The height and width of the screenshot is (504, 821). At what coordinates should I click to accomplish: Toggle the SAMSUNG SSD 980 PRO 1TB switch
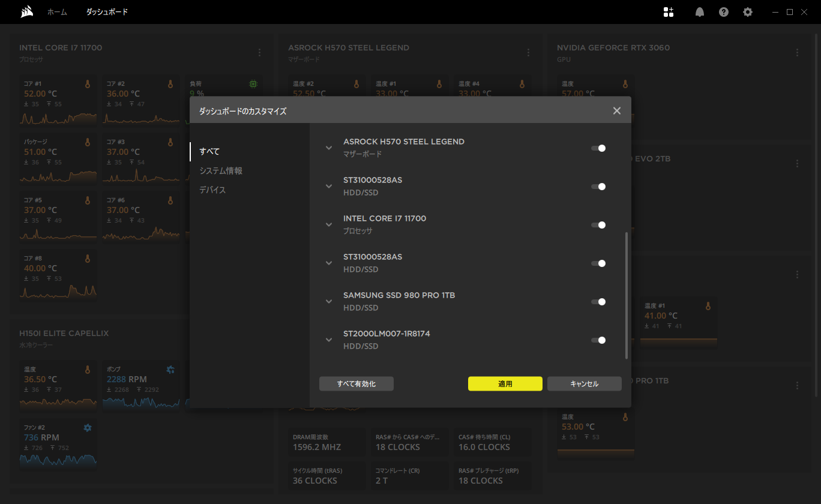(x=598, y=302)
